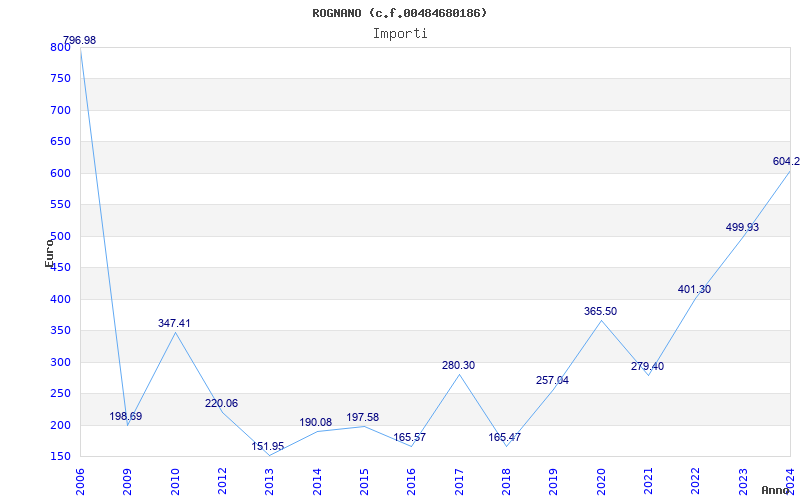Select the 2017 x-axis year label
The image size is (800, 500).
[459, 482]
